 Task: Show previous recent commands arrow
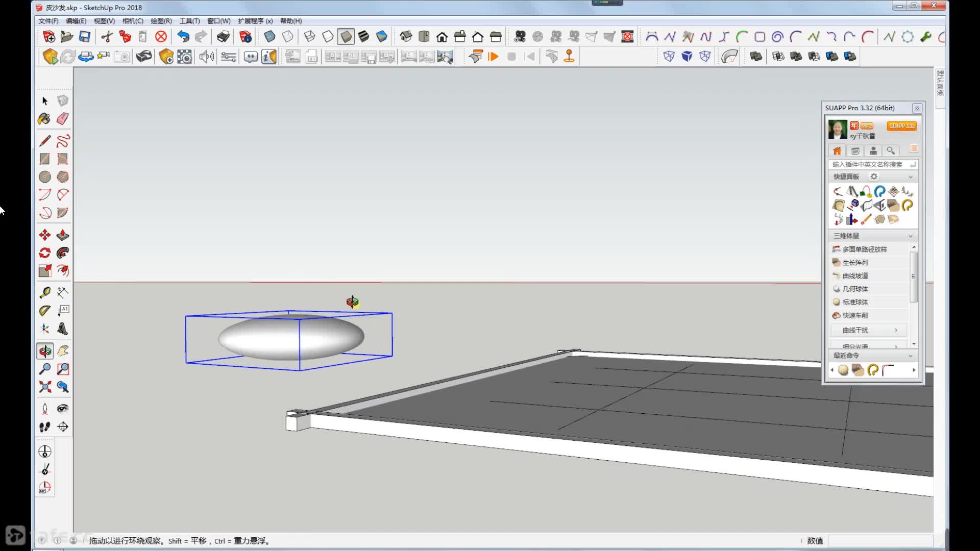[x=832, y=370]
